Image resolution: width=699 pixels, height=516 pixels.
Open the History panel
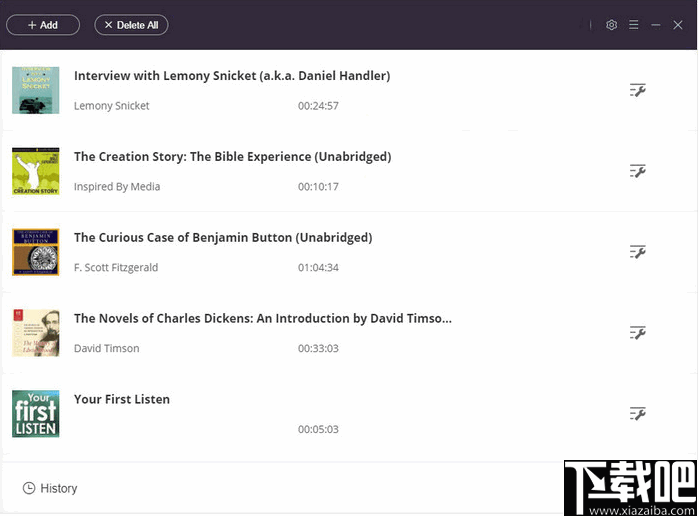pos(50,488)
